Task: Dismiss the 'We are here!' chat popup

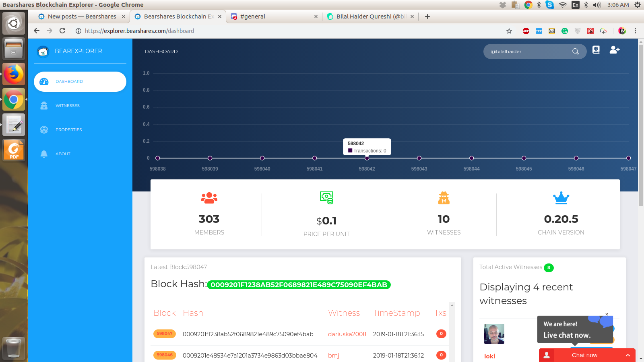Action: click(x=607, y=315)
